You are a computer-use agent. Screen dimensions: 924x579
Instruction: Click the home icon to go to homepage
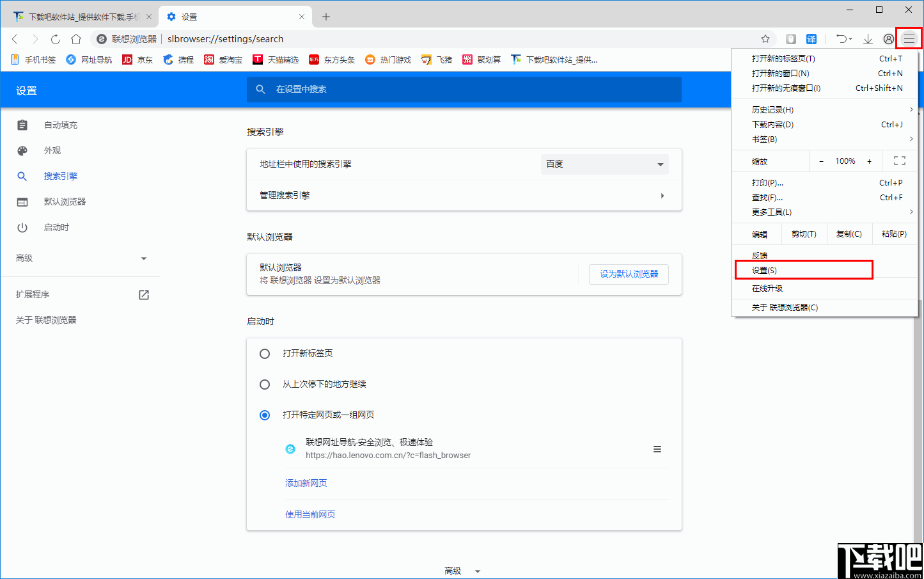76,38
